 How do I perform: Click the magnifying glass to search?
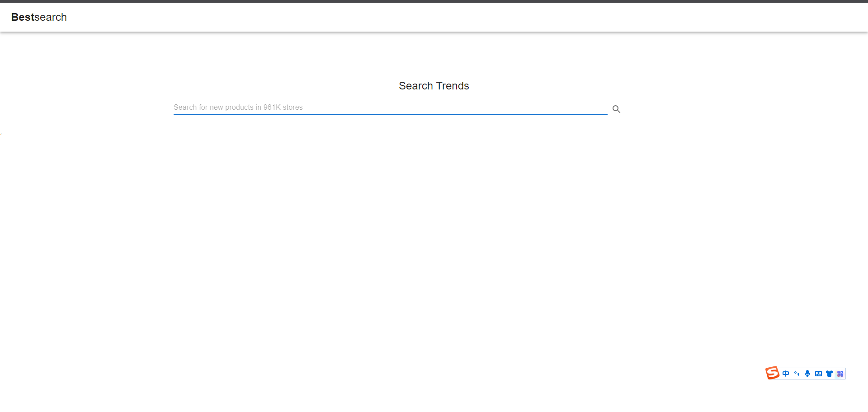tap(617, 109)
